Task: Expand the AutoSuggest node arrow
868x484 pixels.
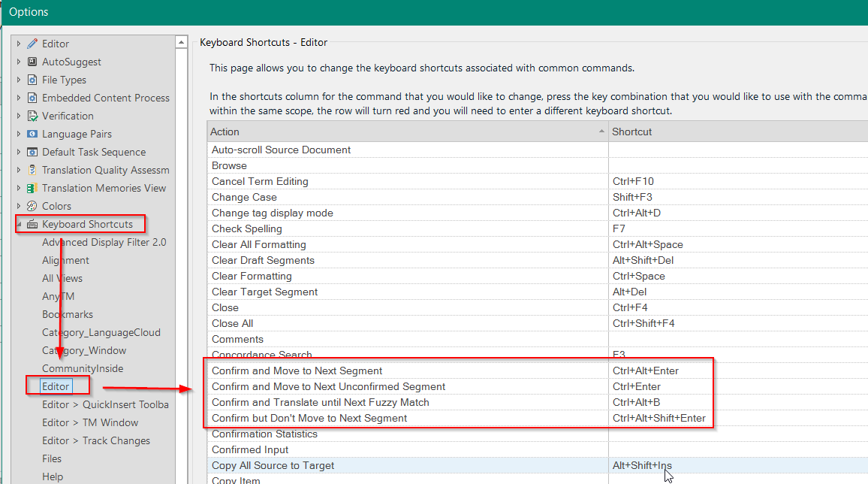Action: (18, 62)
